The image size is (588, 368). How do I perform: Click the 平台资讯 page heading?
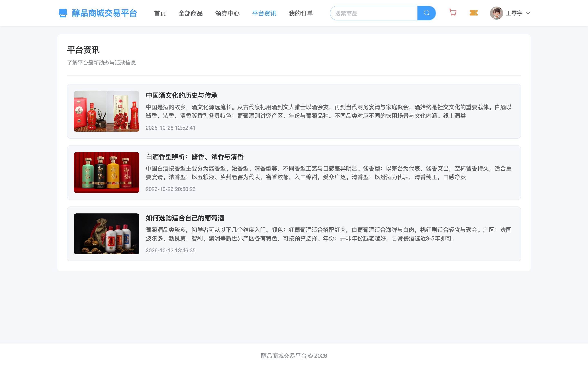[83, 50]
